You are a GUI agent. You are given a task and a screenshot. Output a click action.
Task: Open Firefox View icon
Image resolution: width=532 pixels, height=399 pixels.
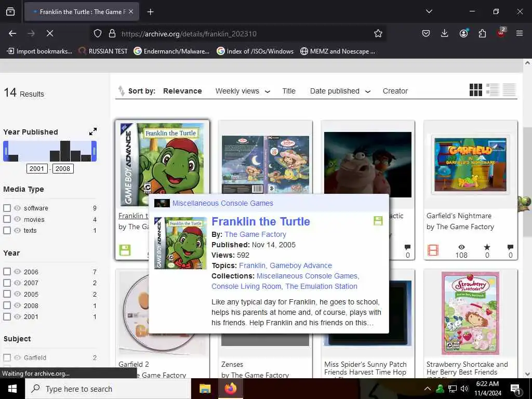tap(10, 12)
